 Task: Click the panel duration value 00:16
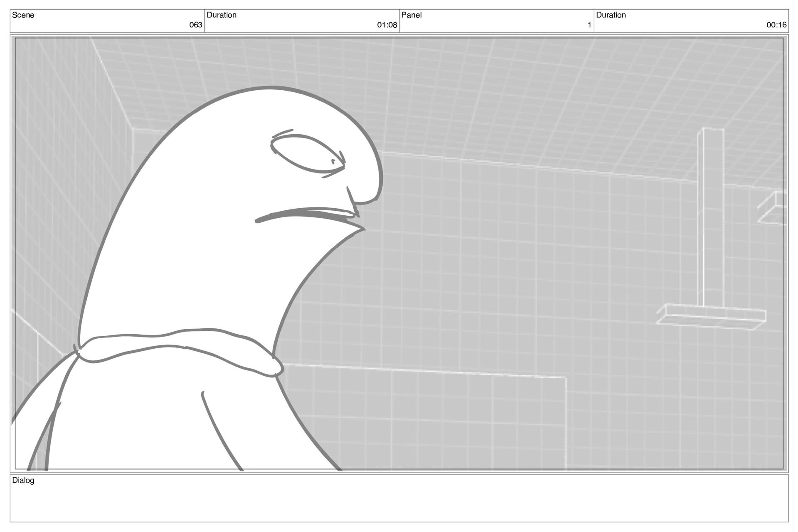point(776,25)
